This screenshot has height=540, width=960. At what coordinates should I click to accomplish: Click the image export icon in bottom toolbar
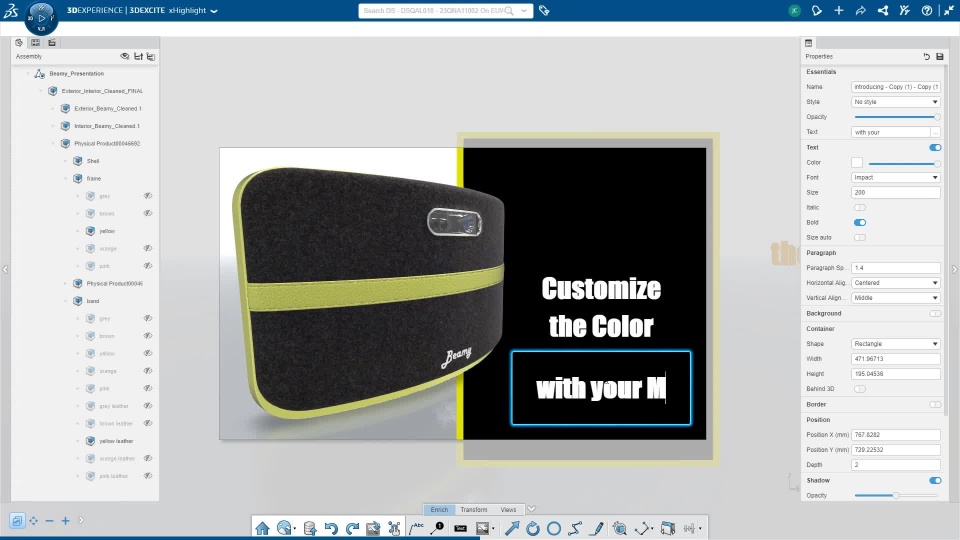point(373,528)
